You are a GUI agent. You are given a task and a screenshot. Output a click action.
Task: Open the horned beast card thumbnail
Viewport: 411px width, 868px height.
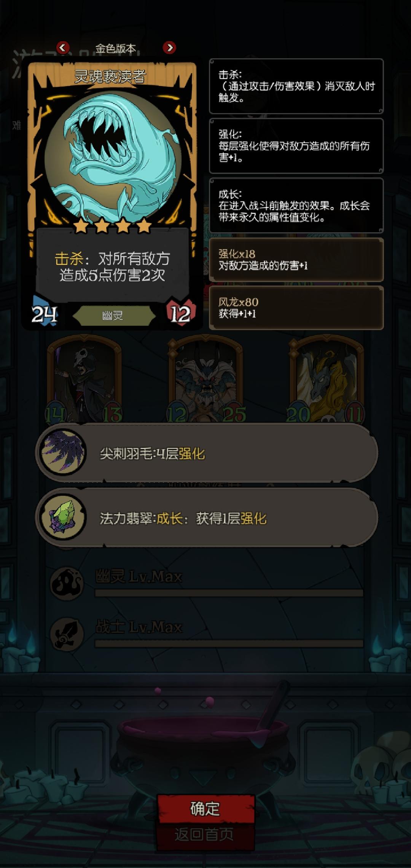point(205,380)
